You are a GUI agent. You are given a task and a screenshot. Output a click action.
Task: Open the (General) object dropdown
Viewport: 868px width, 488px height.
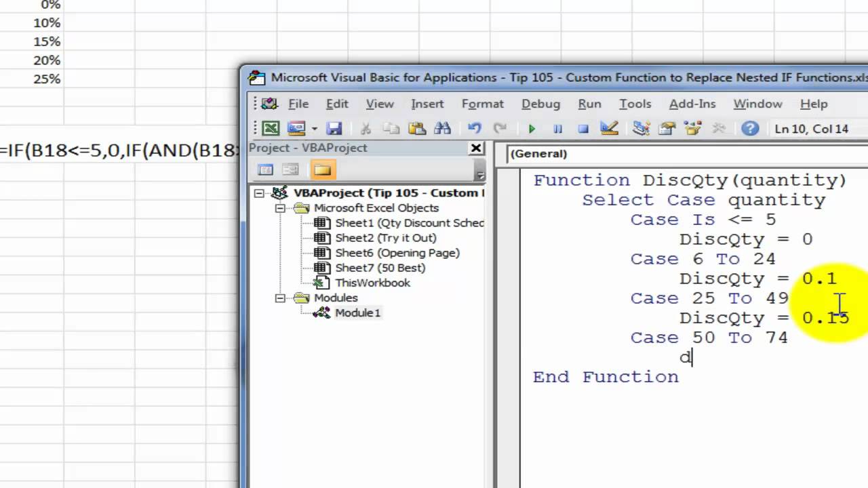[687, 154]
